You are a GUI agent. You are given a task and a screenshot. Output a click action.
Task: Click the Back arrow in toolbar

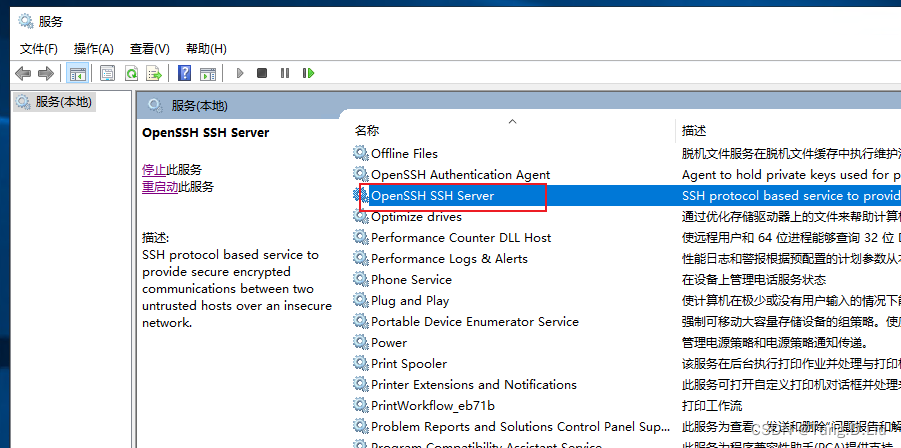point(23,73)
